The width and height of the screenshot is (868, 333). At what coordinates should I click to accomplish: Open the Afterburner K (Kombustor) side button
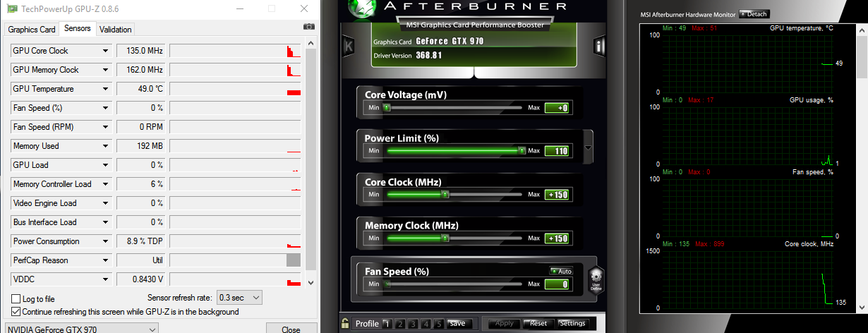tap(348, 47)
